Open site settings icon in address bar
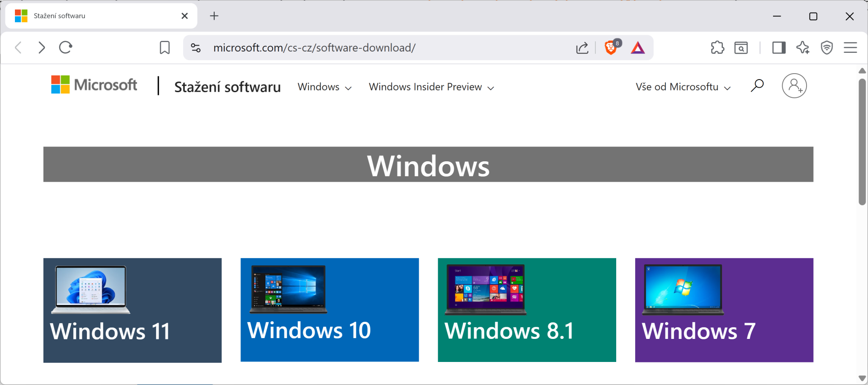The height and width of the screenshot is (385, 868). [x=196, y=47]
